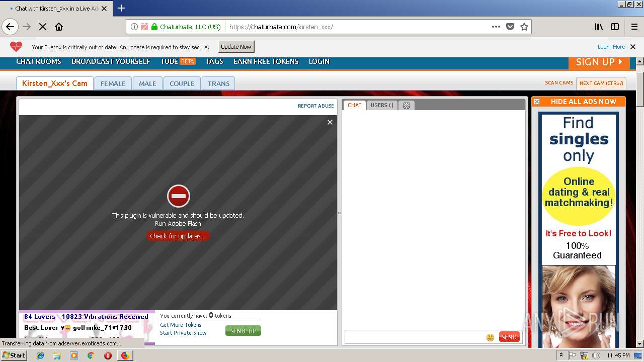The width and height of the screenshot is (644, 362).
Task: Click Get More Tokens link
Action: pyautogui.click(x=181, y=325)
